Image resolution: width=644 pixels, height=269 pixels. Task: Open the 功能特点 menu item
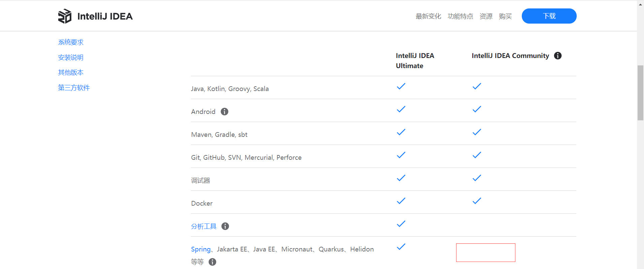click(460, 16)
